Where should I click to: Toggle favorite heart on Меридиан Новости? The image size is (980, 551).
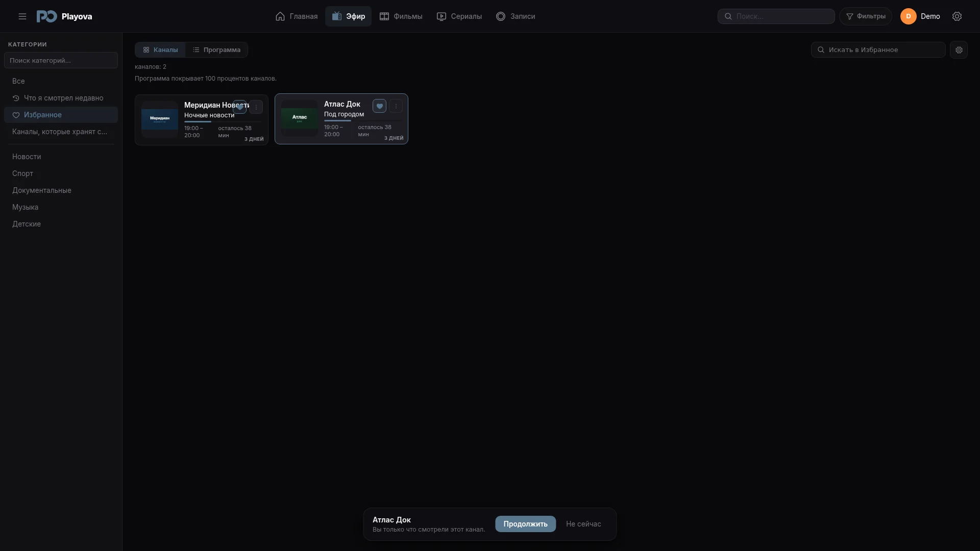[239, 107]
